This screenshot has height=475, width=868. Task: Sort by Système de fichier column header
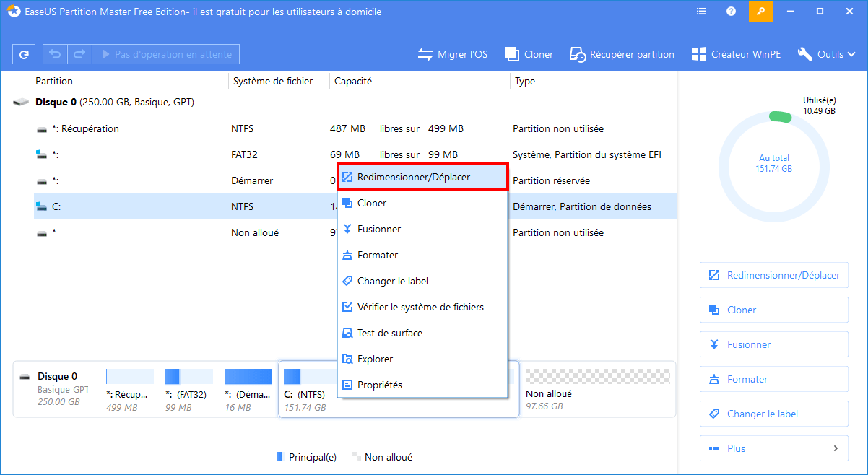(x=273, y=82)
